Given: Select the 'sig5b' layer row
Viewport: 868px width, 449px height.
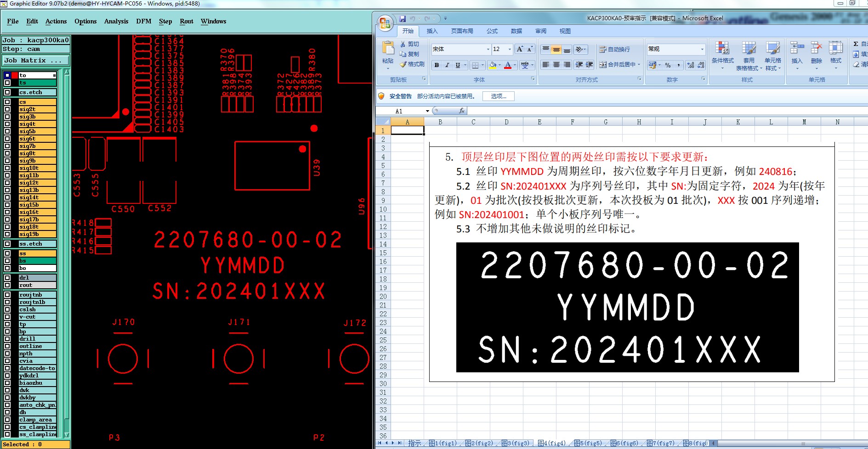Looking at the screenshot, I should tap(38, 131).
